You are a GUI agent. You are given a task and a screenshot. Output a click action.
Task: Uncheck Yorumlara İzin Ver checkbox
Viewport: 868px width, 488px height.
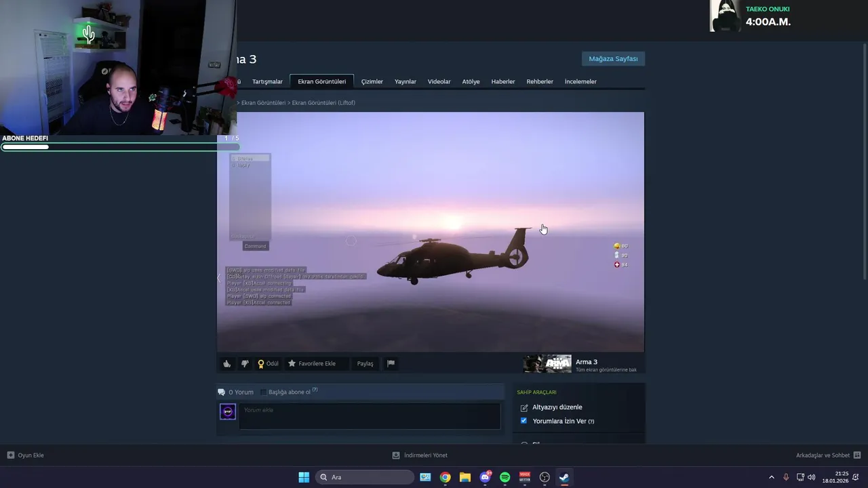point(524,421)
